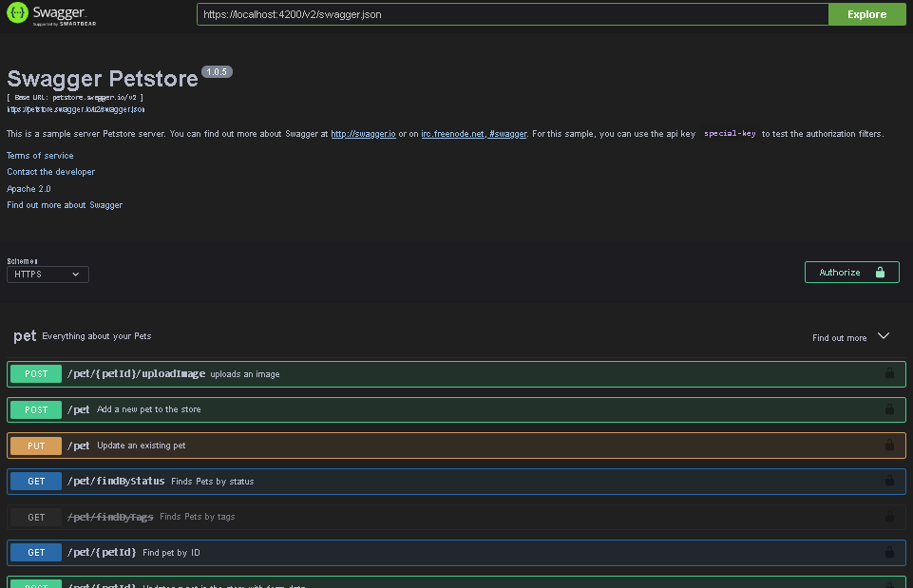Click the lock icon on the POST /pet row

(890, 409)
